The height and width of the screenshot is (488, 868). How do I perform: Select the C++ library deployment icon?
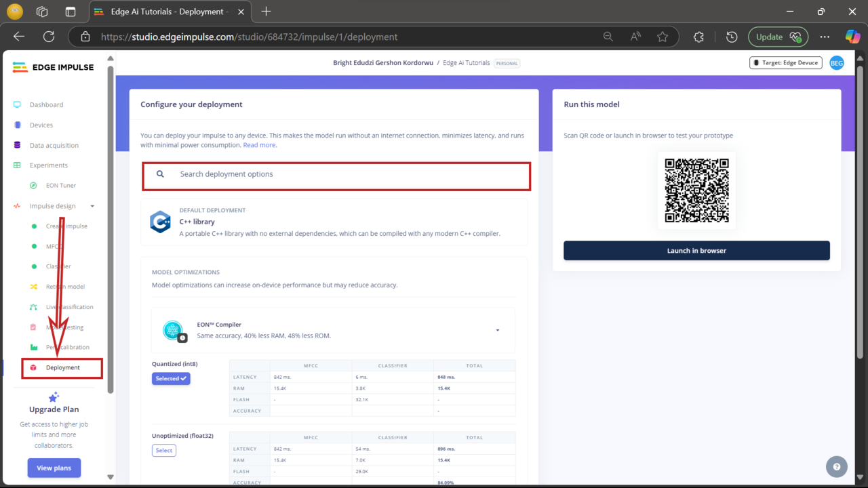[160, 222]
